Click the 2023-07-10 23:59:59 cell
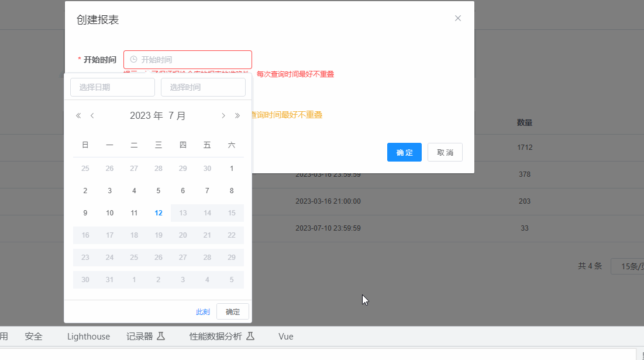This screenshot has height=360, width=644. 328,228
